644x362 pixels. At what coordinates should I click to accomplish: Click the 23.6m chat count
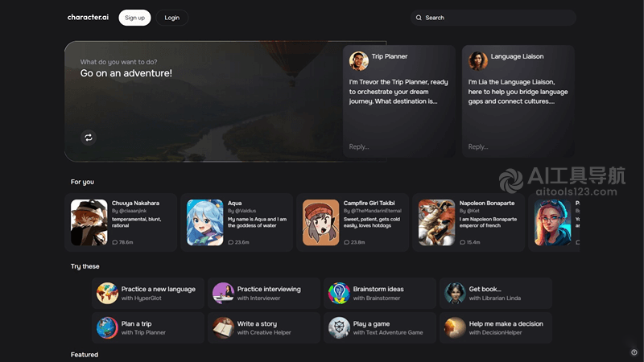(238, 242)
